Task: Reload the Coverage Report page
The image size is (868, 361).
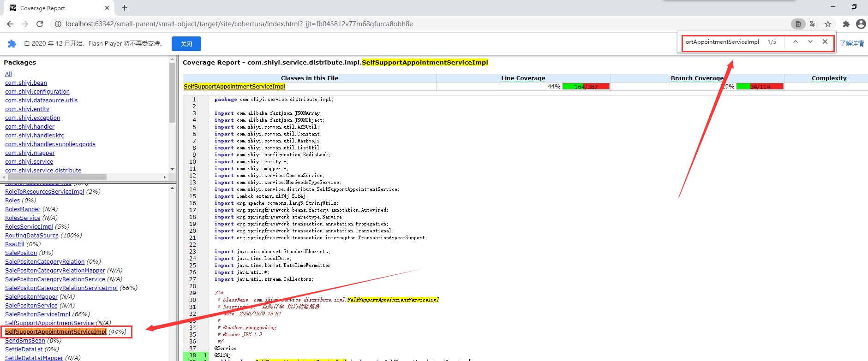Action: tap(40, 24)
